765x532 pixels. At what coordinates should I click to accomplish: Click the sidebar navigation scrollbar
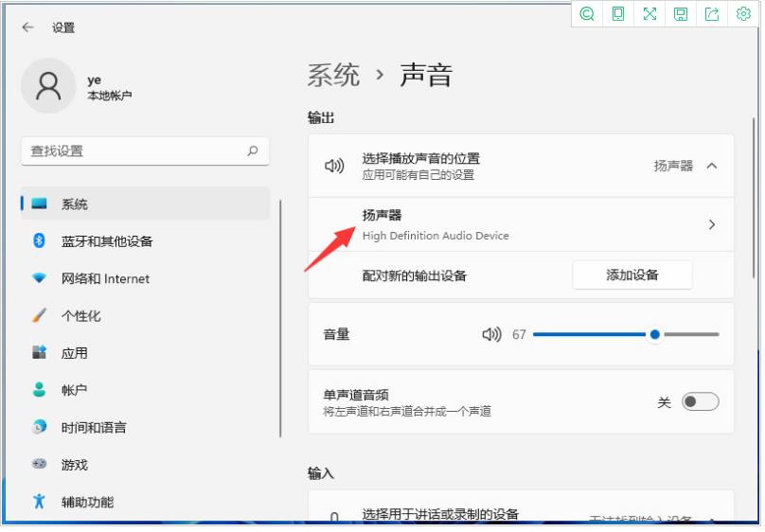click(280, 318)
